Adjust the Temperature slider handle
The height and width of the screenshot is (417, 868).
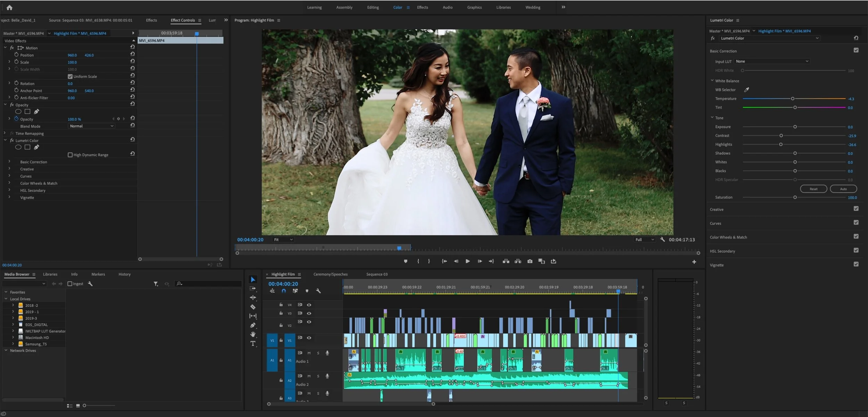click(792, 99)
